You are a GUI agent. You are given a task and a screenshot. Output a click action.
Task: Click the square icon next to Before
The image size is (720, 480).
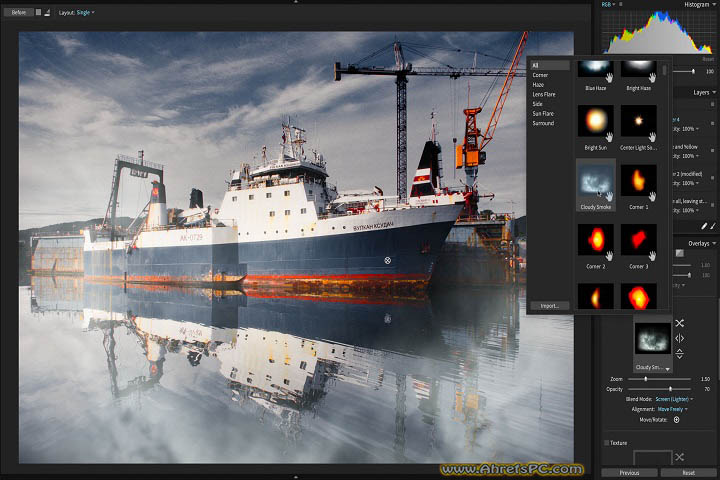pos(39,12)
